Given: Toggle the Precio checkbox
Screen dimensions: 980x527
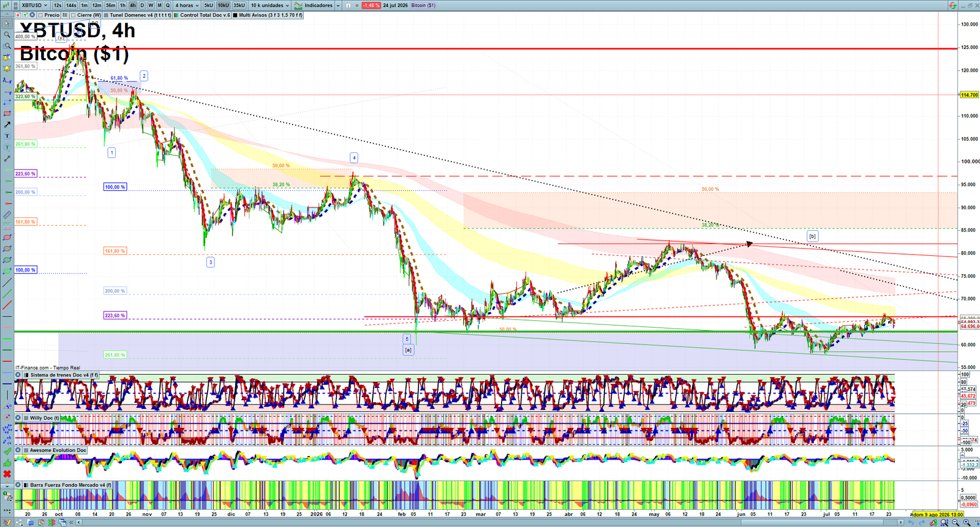Looking at the screenshot, I should [41, 15].
